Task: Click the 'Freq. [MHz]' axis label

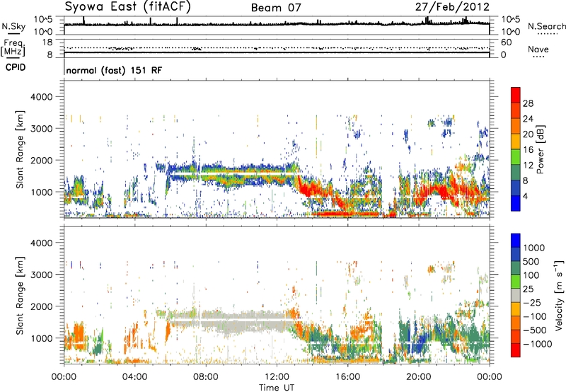Action: [x=13, y=48]
